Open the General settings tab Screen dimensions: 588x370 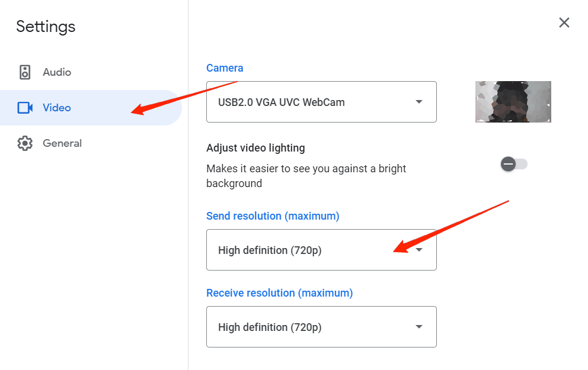[x=62, y=143]
